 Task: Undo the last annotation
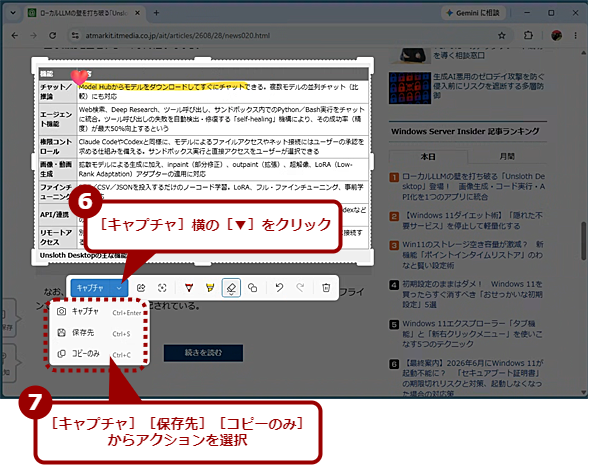pyautogui.click(x=279, y=288)
